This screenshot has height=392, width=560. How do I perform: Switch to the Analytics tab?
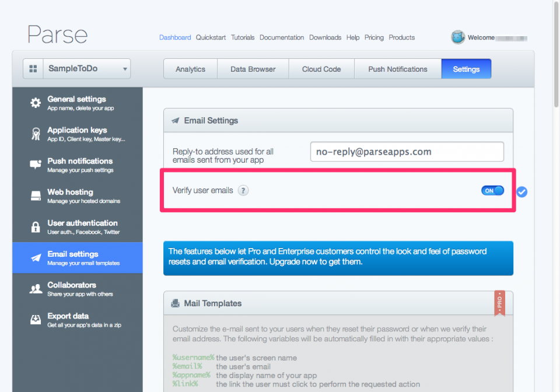pos(190,69)
